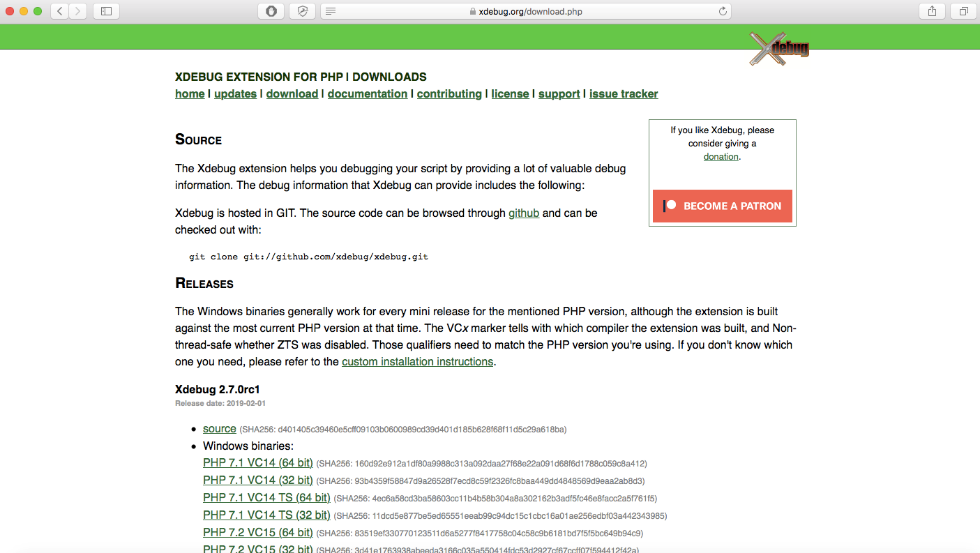Open the github source link

524,213
